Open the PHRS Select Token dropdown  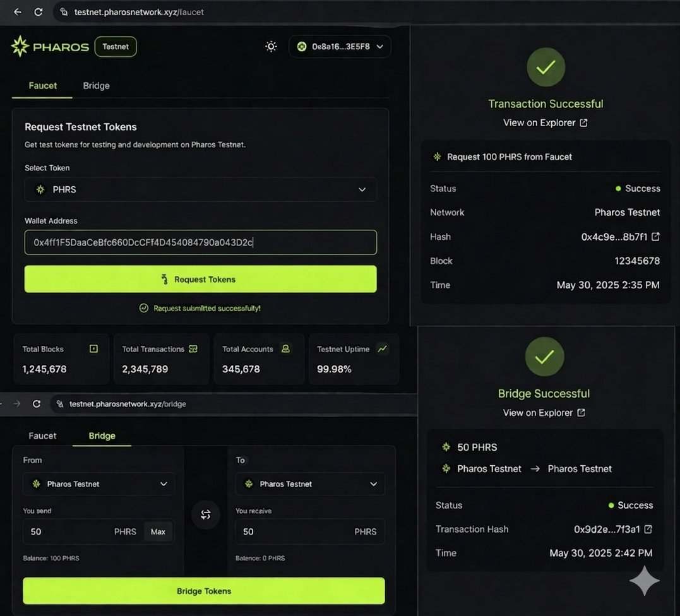[200, 189]
